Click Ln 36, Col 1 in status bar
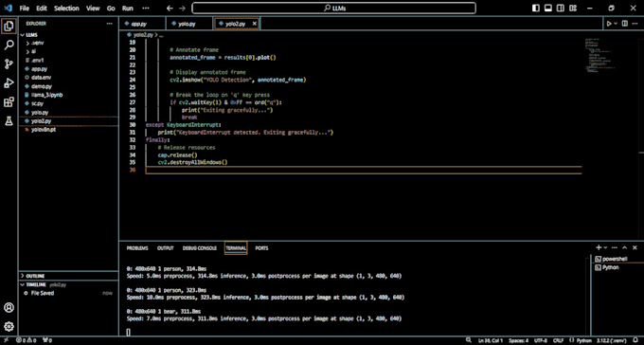The width and height of the screenshot is (644, 345). pos(490,340)
